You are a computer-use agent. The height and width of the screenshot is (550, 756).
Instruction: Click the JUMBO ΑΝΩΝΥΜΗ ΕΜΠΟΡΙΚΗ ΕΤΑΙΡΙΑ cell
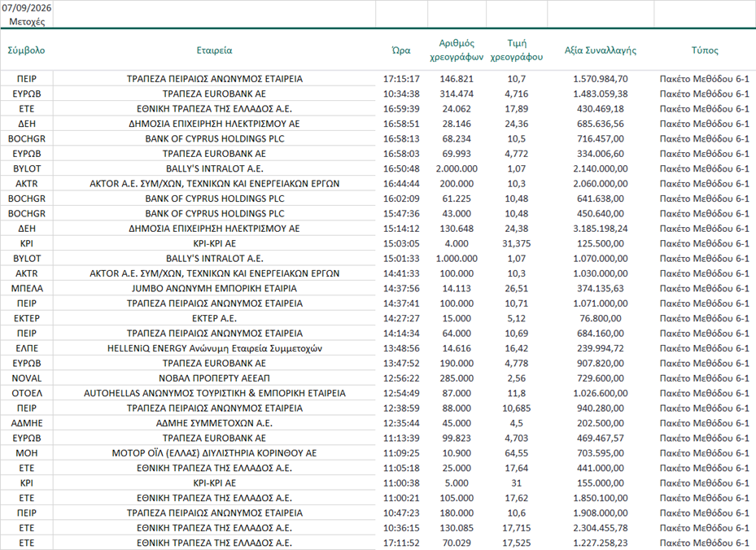(214, 288)
